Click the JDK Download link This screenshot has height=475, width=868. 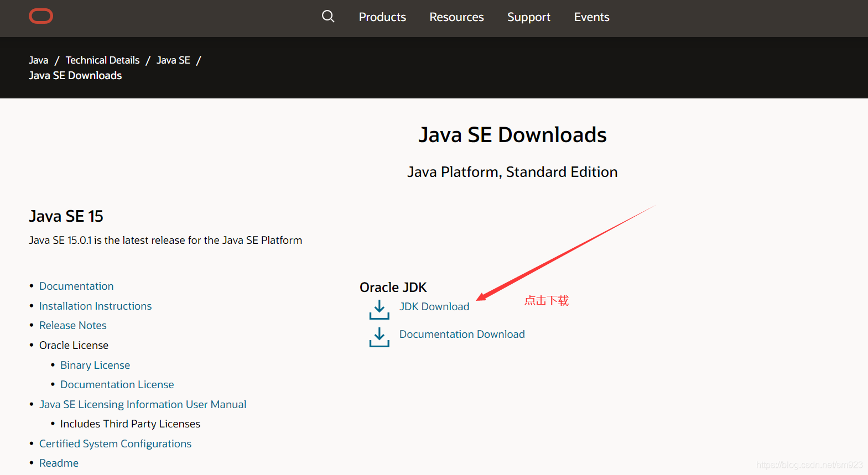click(434, 306)
